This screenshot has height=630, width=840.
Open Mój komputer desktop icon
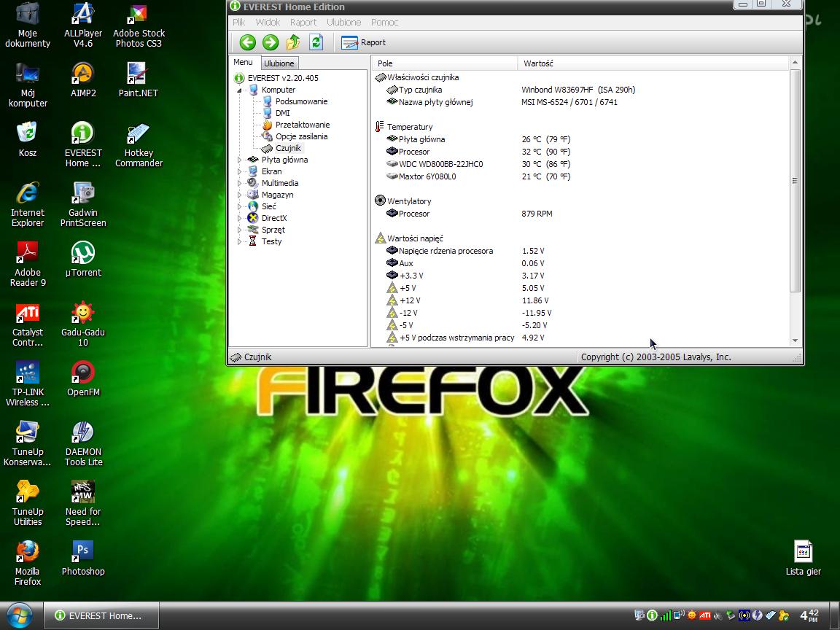pos(27,85)
